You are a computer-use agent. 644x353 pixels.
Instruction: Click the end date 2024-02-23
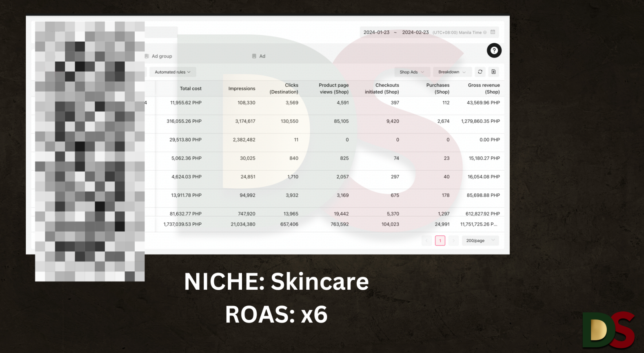click(415, 32)
